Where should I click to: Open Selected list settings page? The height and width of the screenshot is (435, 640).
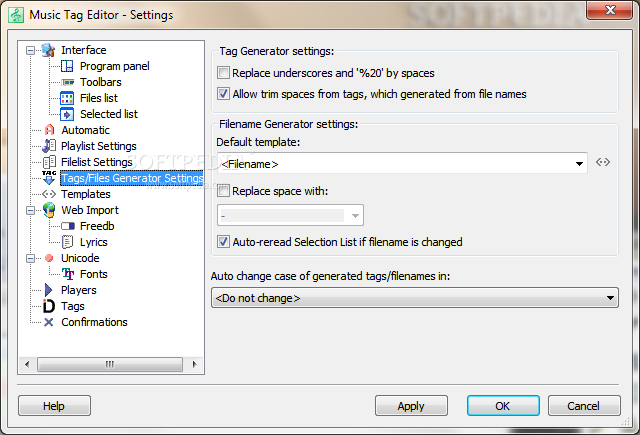109,114
